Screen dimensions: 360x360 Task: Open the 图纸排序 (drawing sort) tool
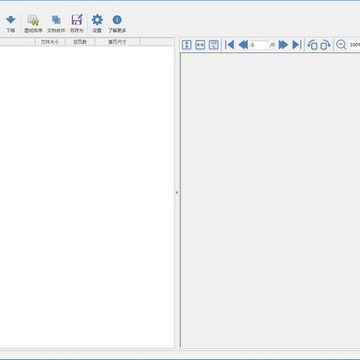[x=33, y=23]
